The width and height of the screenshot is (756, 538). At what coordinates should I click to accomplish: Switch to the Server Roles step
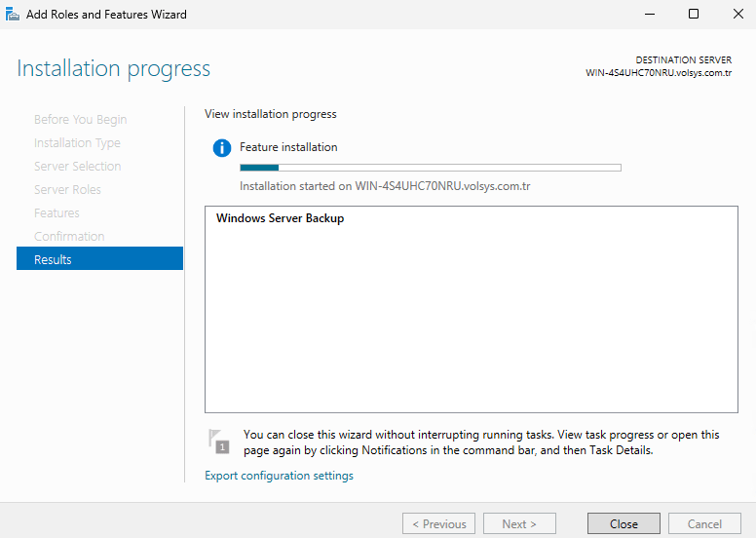[67, 190]
